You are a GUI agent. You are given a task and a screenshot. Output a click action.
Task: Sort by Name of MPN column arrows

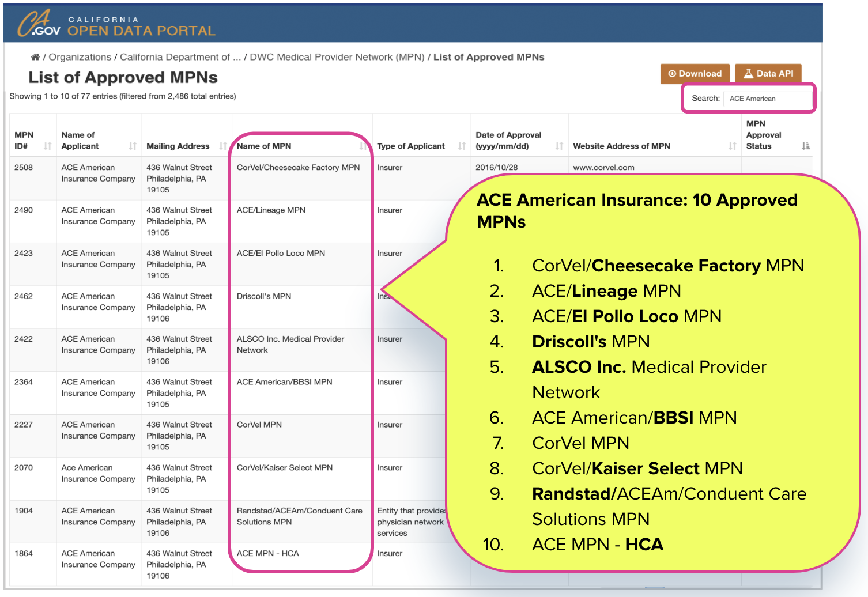[363, 146]
